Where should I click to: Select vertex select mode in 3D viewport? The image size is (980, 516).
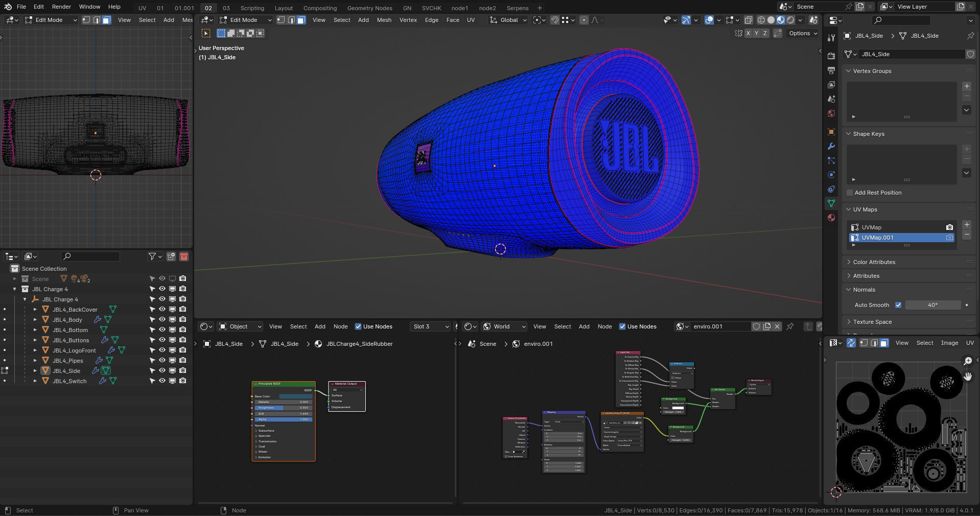(281, 20)
